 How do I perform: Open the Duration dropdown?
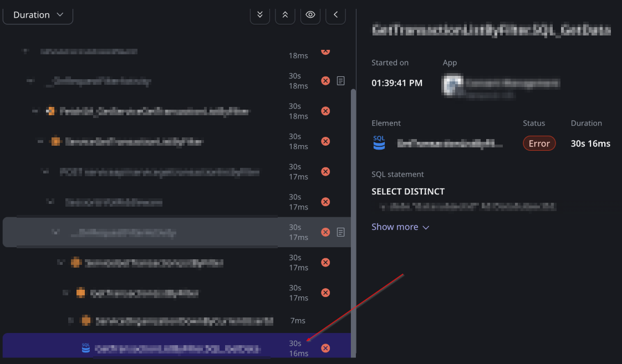[38, 15]
